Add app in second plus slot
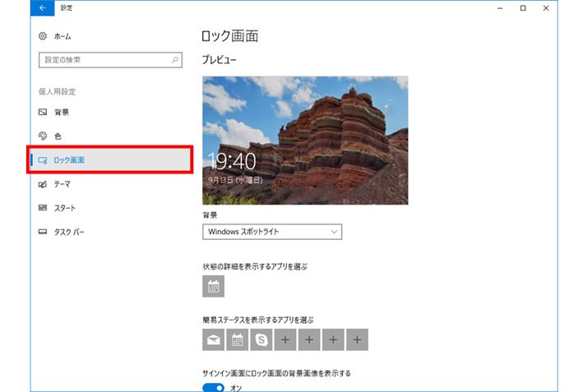The height and width of the screenshot is (392, 588). click(309, 339)
